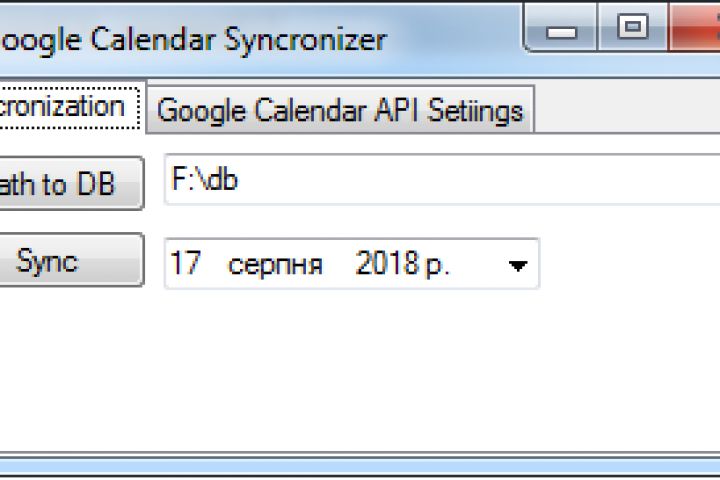This screenshot has height=480, width=720.
Task: Click gap between Sync button and date picker
Action: (154, 262)
